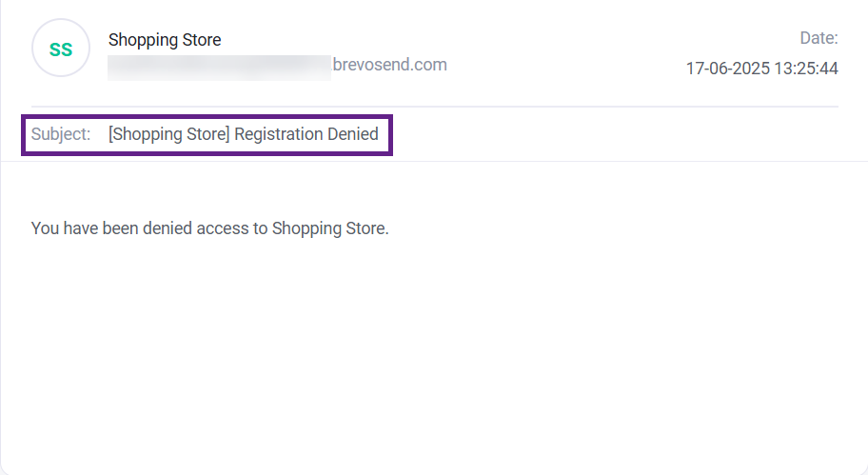
Task: Click the letters SS inside the avatar
Action: tap(60, 49)
